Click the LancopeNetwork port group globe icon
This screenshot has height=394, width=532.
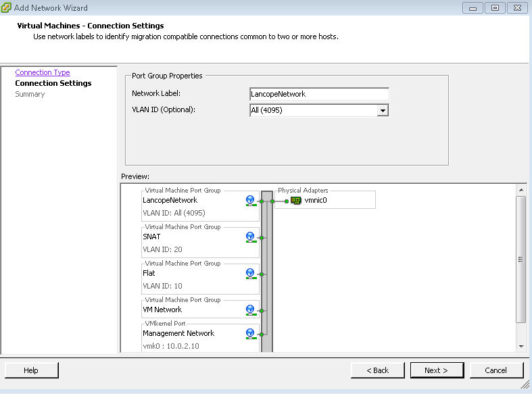(250, 201)
